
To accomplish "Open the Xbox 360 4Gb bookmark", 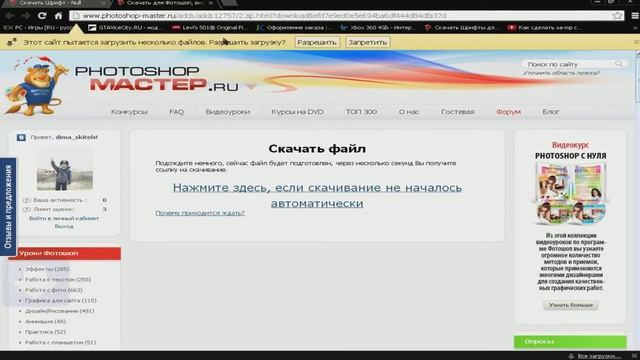I will (x=378, y=28).
